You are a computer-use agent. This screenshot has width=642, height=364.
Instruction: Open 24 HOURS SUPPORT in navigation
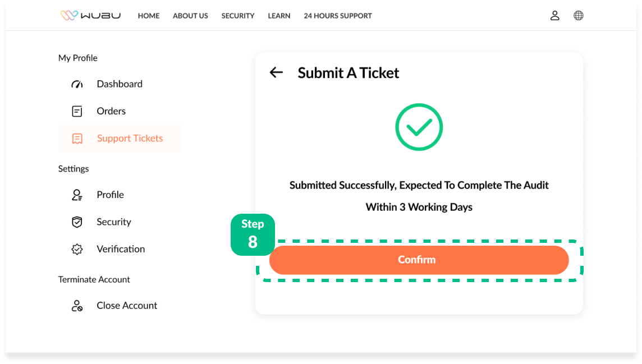(338, 16)
